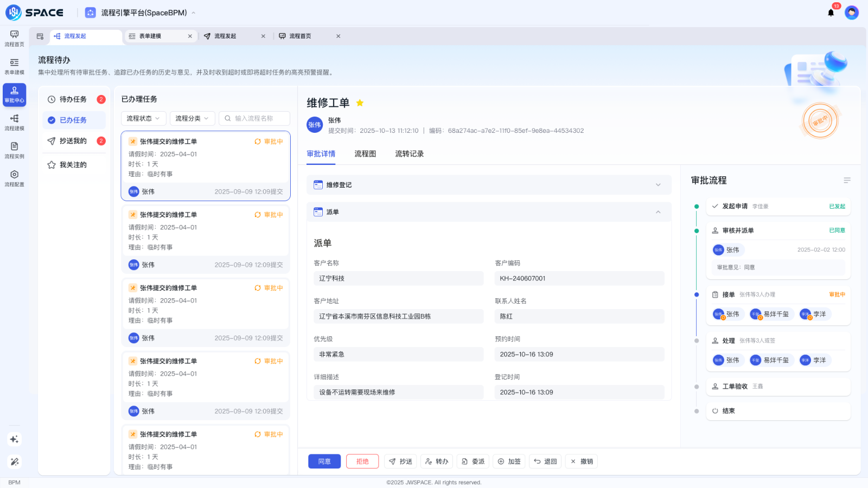This screenshot has height=488, width=868.
Task: Open the 流程配置 sidebar icon
Action: (x=14, y=178)
